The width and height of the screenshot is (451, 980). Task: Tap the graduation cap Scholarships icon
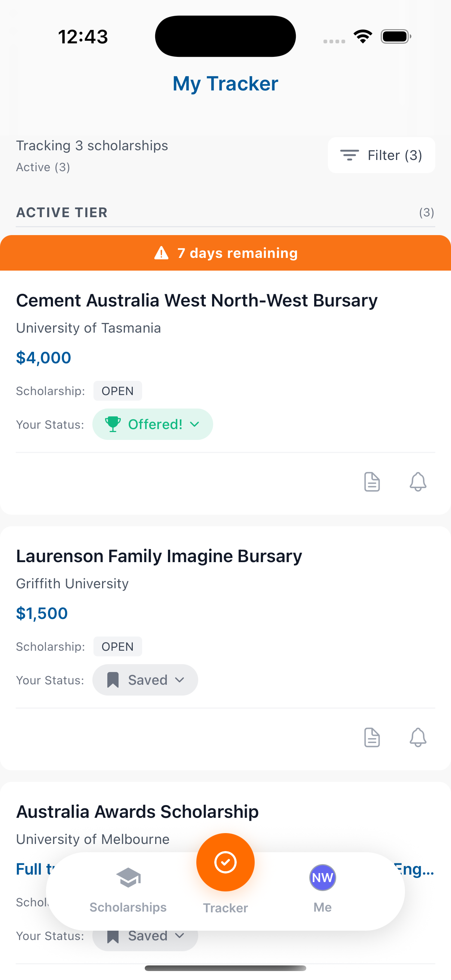pos(128,878)
